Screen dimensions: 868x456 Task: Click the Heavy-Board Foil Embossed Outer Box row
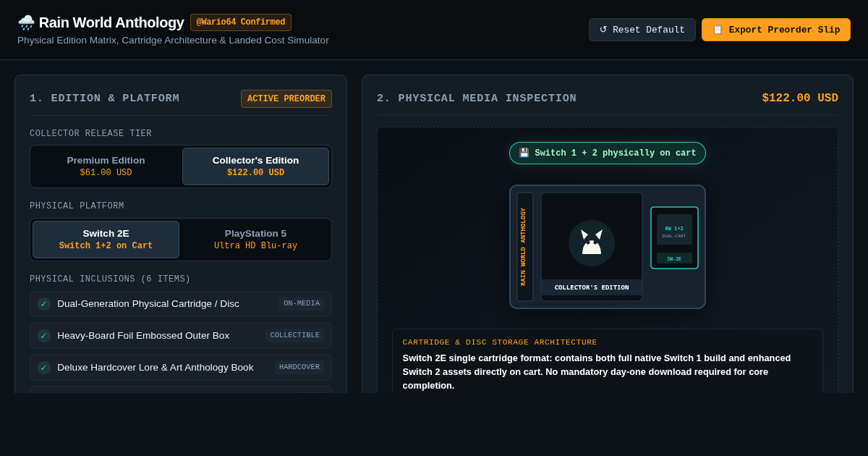[181, 336]
